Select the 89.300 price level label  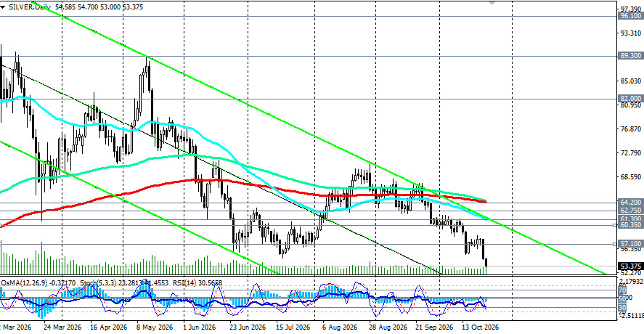630,56
